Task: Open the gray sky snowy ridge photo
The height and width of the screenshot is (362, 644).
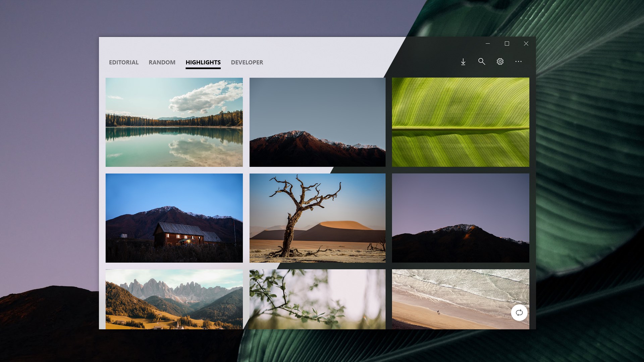Action: click(317, 122)
